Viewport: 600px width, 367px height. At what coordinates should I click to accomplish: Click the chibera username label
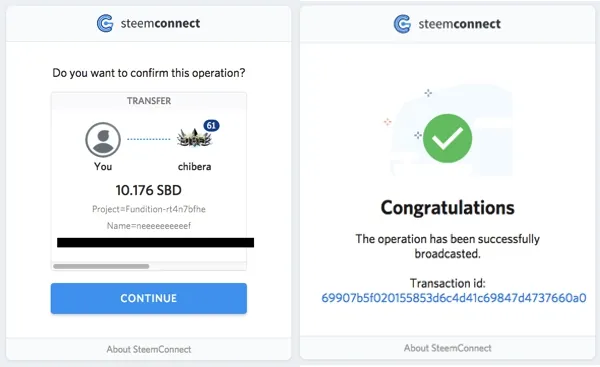(x=194, y=166)
